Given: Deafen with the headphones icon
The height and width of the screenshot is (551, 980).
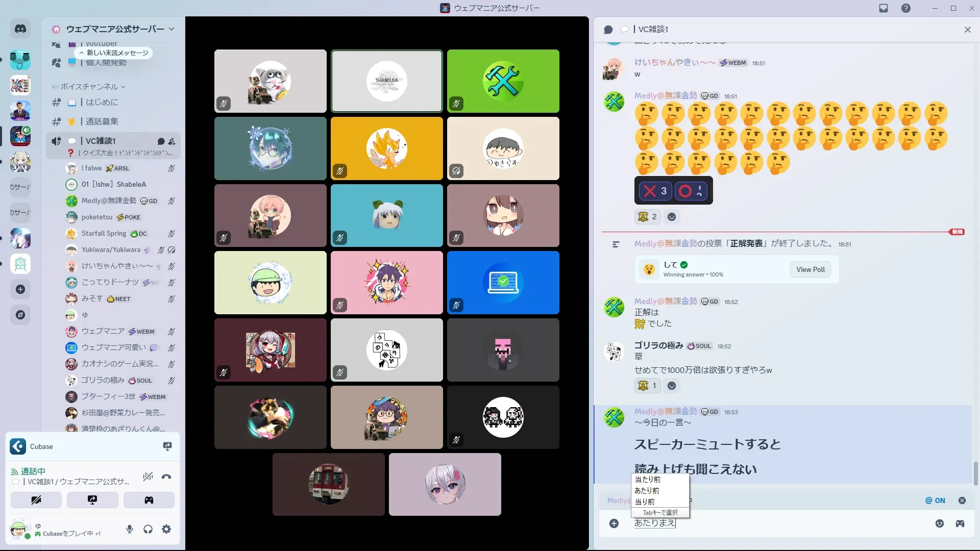Looking at the screenshot, I should (x=148, y=529).
